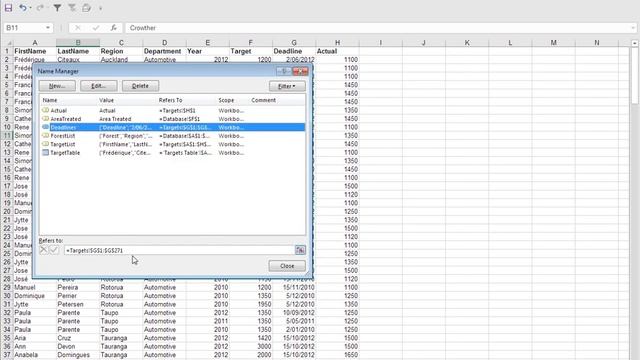Click the Name Manager help button

[284, 71]
